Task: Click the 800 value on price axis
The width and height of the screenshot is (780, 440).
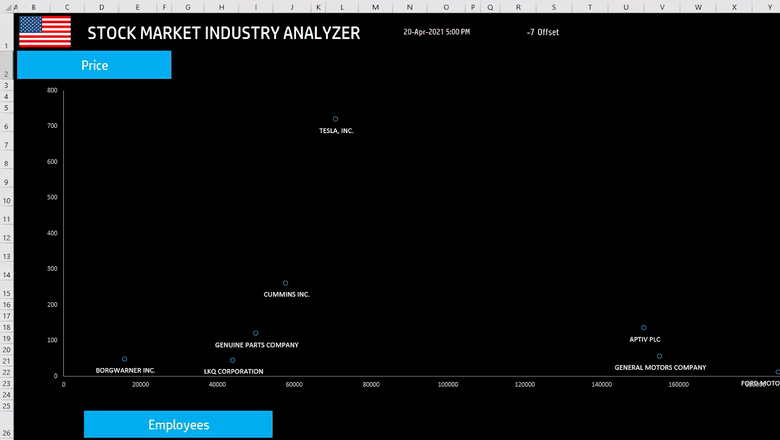Action: click(x=52, y=90)
